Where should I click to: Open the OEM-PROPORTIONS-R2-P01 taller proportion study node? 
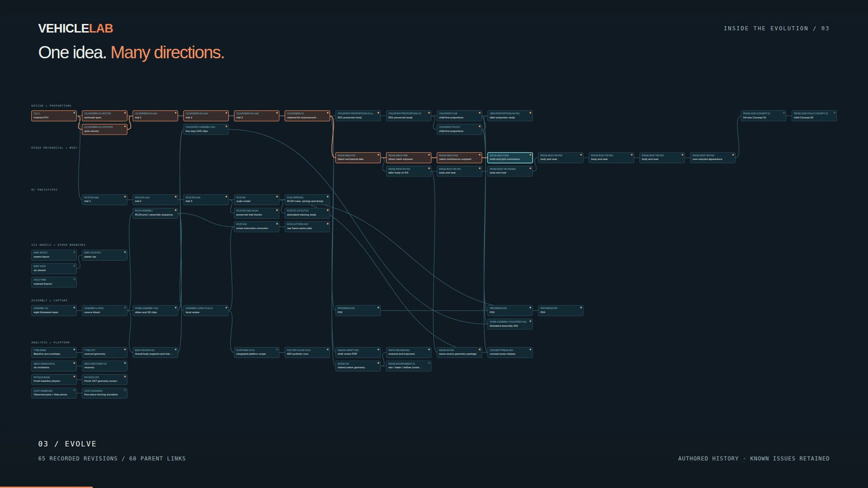[x=509, y=116]
